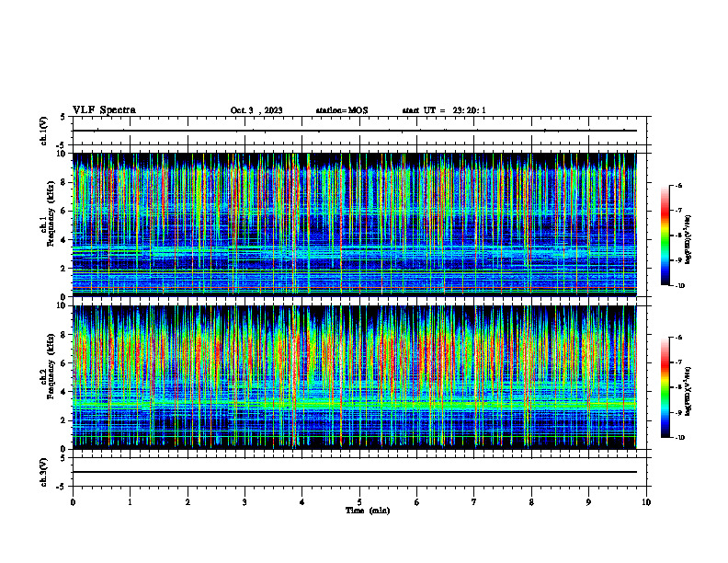Click the date text "Oct. 3, 2023"
This screenshot has height=563, width=728.
[256, 110]
